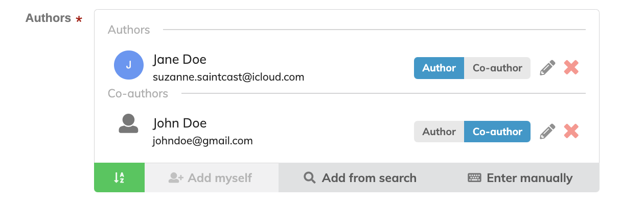
Task: Click the suzanne.saintcast@icloud.com email text
Action: coord(228,78)
